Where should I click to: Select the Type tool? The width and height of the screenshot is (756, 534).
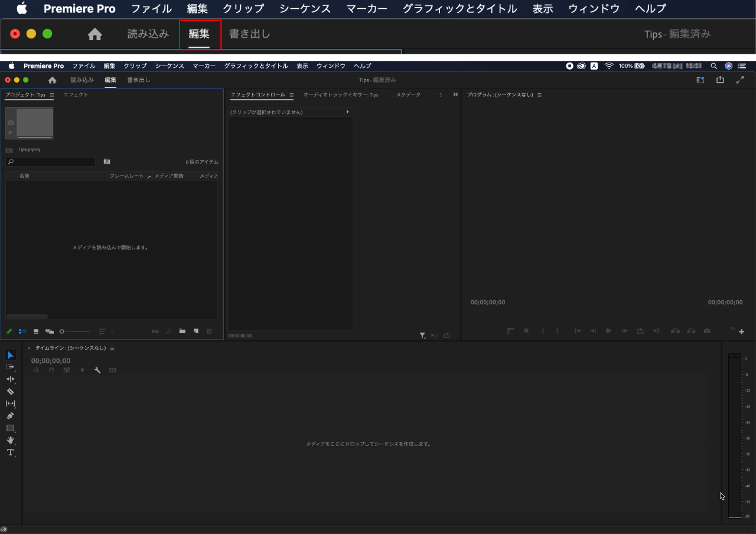point(11,452)
